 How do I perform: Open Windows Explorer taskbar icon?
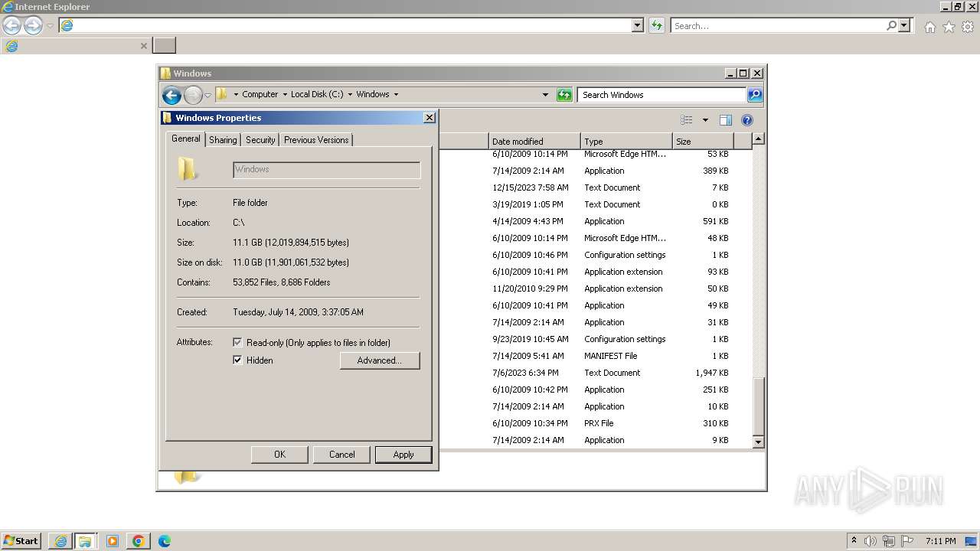tap(85, 541)
